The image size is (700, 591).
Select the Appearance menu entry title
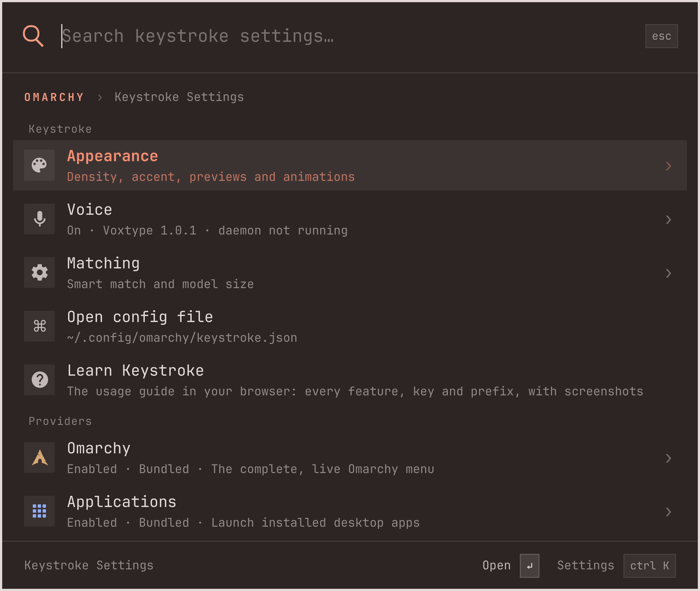[112, 156]
